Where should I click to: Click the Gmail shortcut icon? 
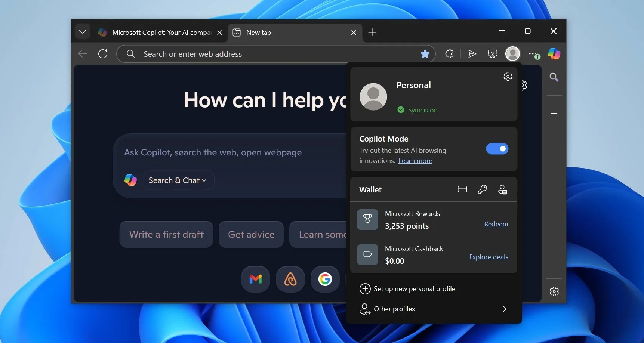coord(256,279)
